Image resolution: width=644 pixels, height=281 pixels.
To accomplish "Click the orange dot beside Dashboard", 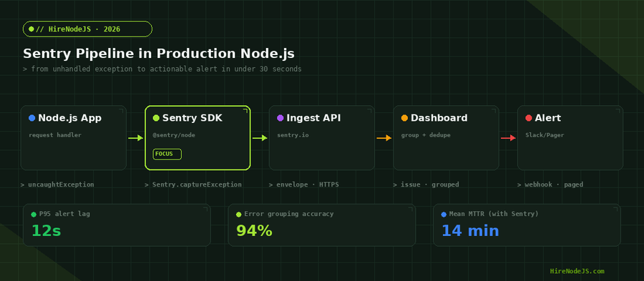I will point(404,118).
